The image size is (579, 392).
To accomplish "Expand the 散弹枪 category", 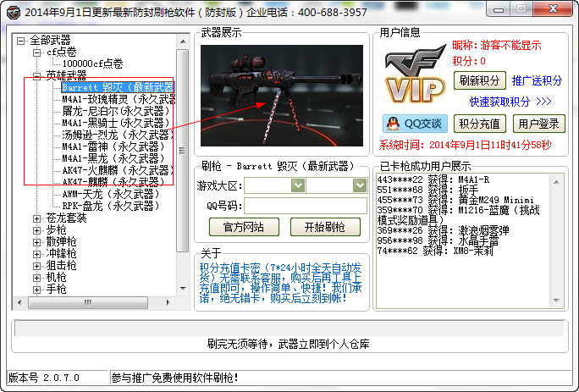I will tap(37, 242).
